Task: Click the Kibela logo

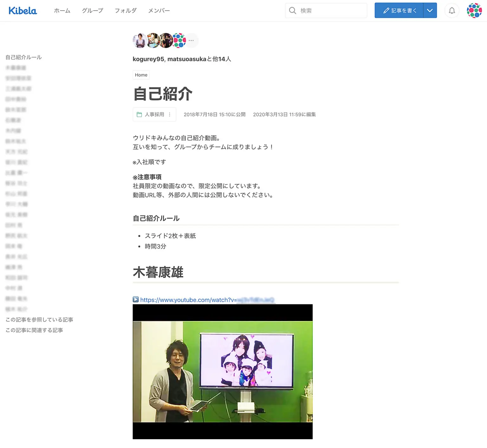Action: [22, 10]
